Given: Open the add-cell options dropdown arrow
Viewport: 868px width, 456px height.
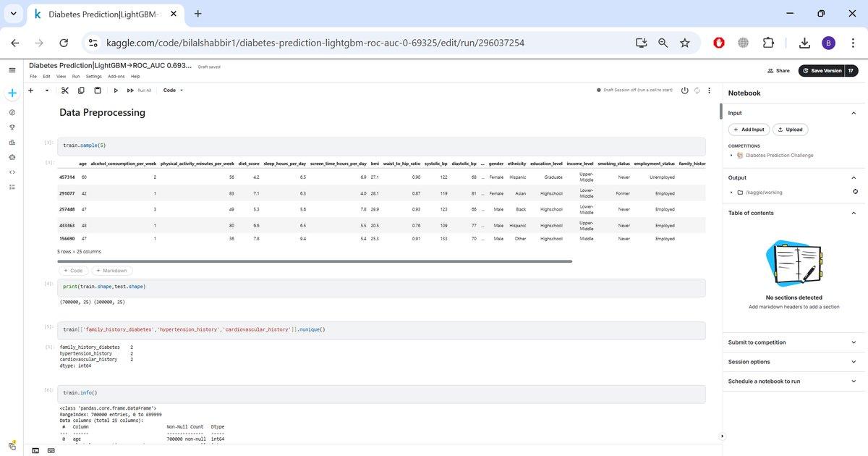Looking at the screenshot, I should pyautogui.click(x=47, y=90).
